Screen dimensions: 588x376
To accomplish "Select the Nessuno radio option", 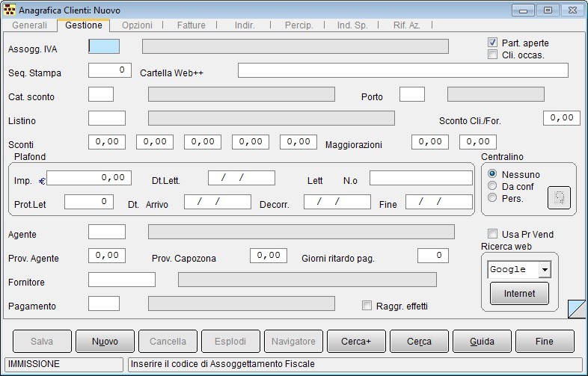I will pyautogui.click(x=492, y=173).
